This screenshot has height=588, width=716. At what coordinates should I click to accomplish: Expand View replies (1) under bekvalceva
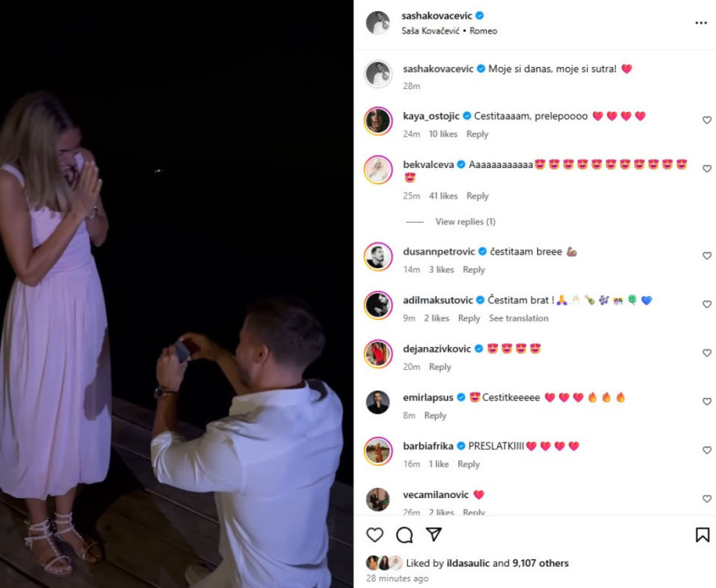click(x=465, y=222)
